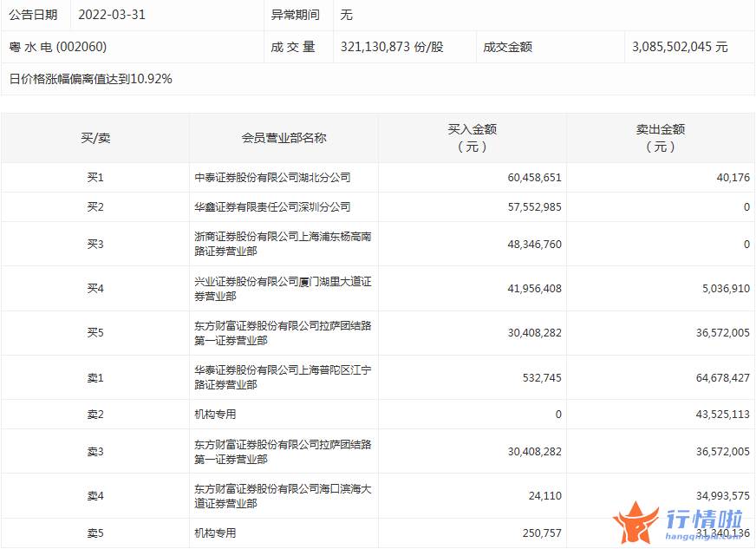Screen dimensions: 756x549
Task: Select sell amount 40,176
Action: click(x=733, y=178)
